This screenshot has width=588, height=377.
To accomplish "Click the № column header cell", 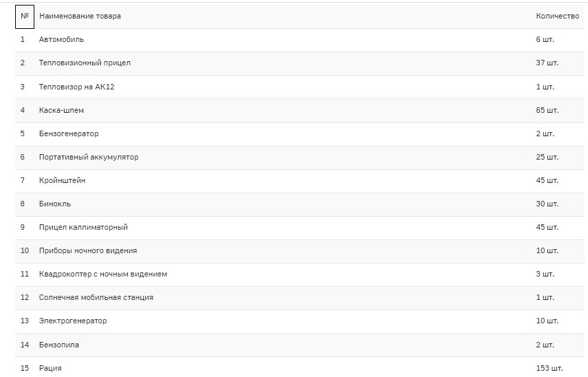I will click(x=24, y=16).
